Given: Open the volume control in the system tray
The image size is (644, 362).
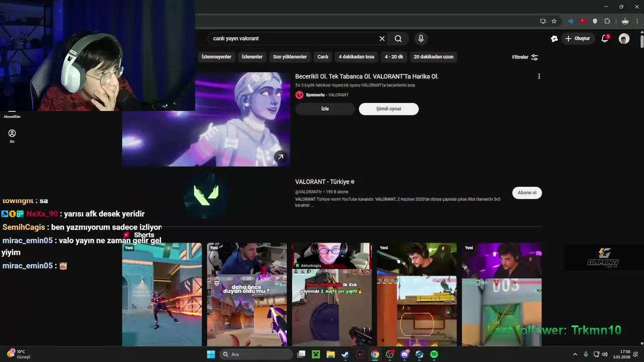Looking at the screenshot, I should pos(604,354).
